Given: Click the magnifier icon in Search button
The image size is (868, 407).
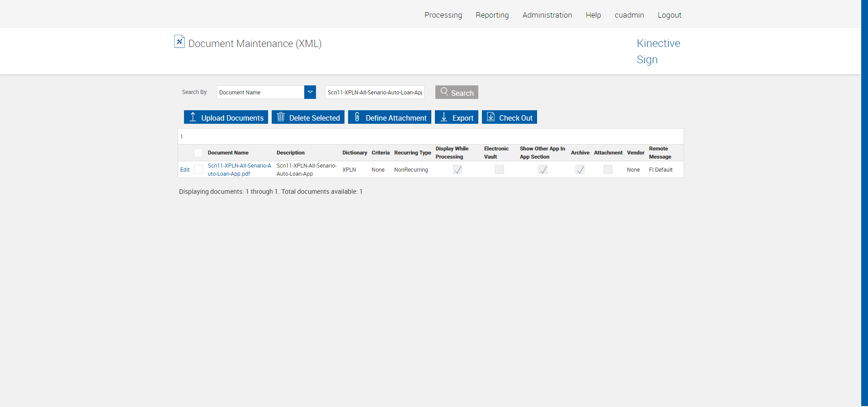Looking at the screenshot, I should tap(444, 92).
